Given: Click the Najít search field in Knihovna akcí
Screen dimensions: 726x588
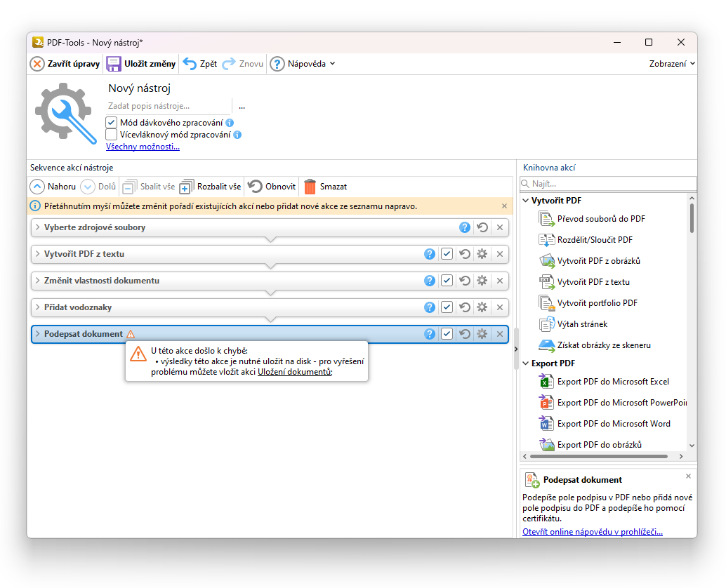Looking at the screenshot, I should click(608, 184).
